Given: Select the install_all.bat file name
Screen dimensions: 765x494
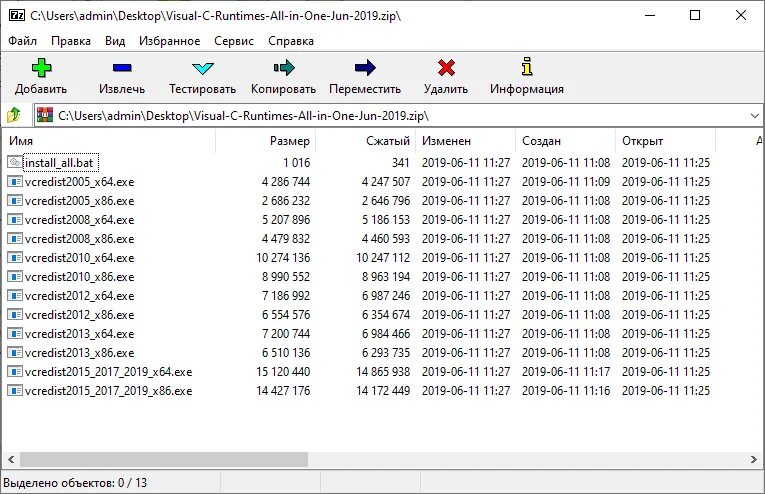Looking at the screenshot, I should coord(59,163).
